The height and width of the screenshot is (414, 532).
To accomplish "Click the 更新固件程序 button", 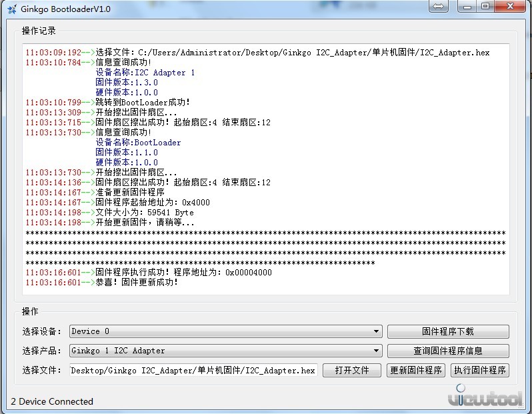I will point(415,370).
